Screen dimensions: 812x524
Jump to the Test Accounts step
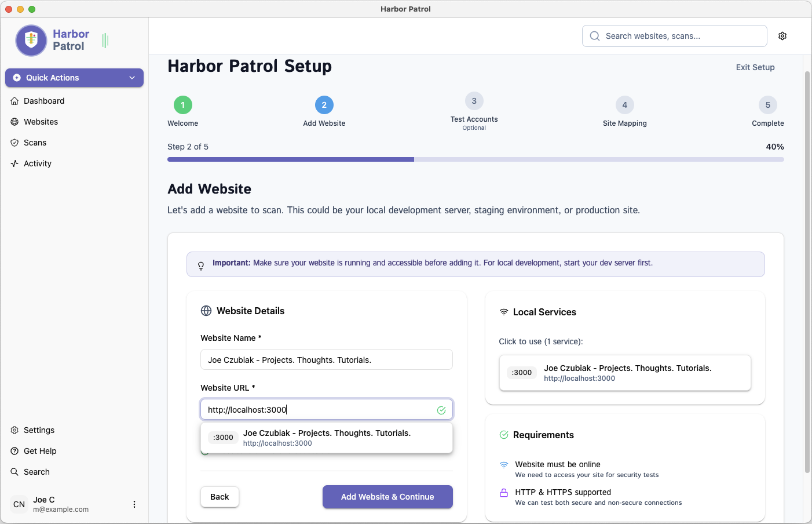click(474, 101)
